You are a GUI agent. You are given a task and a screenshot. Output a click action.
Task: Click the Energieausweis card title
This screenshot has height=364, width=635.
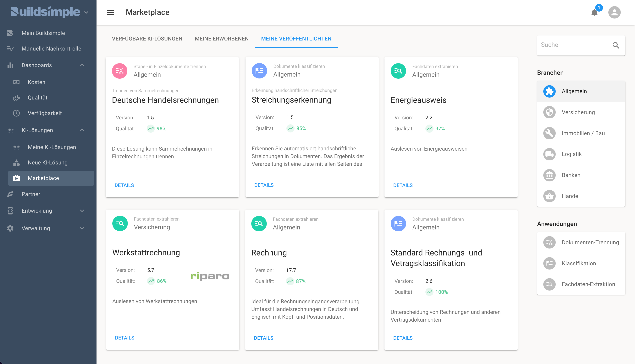coord(418,100)
